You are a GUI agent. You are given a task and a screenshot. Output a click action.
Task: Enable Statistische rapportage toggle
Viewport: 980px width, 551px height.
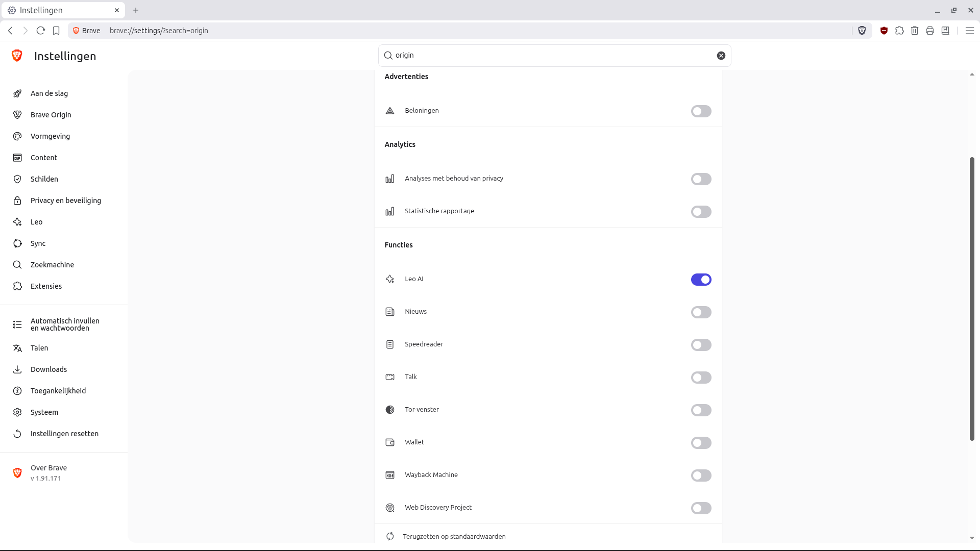701,212
